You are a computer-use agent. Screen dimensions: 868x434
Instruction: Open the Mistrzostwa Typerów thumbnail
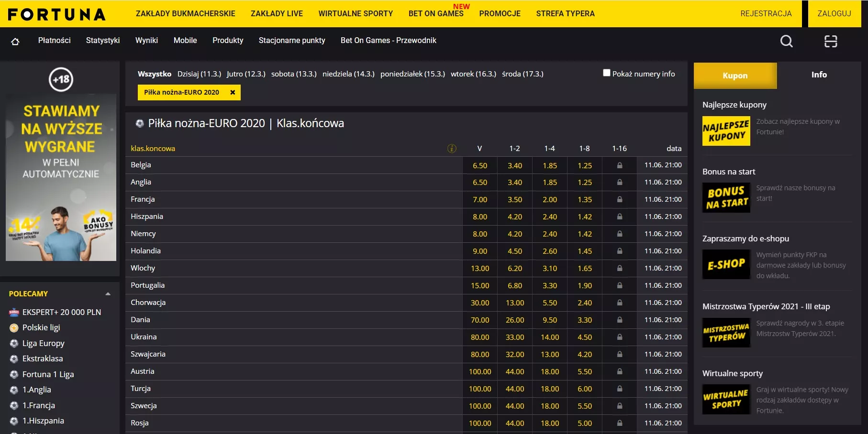726,332
